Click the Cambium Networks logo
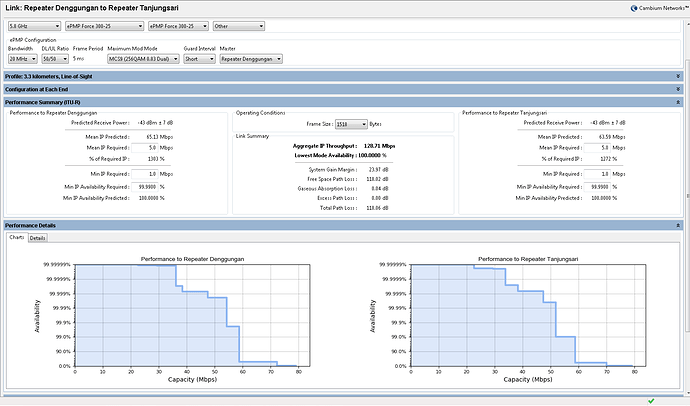The image size is (690, 406). 659,8
